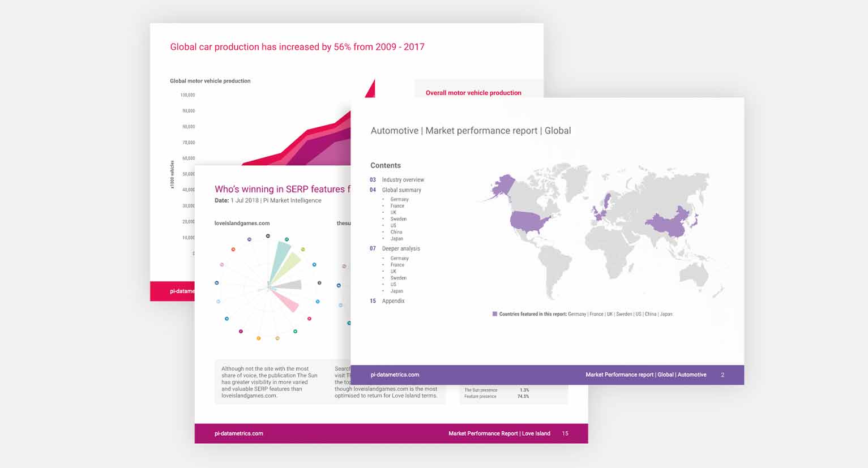Click 'The Sun presence' 1.3% row
The width and height of the screenshot is (868, 468).
[497, 390]
